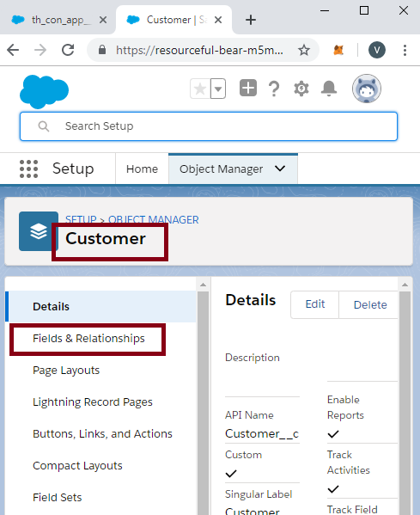Show notifications with the bell icon
This screenshot has height=515, width=420.
pyautogui.click(x=329, y=89)
